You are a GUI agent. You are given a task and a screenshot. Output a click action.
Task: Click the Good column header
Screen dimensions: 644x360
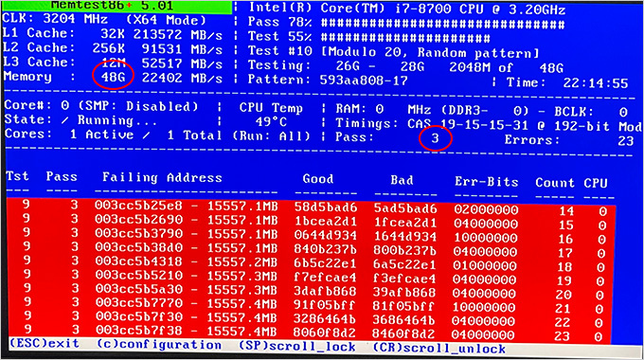click(x=318, y=179)
